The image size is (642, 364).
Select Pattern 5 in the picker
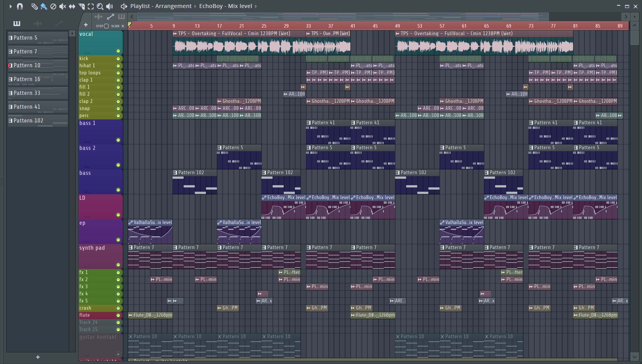[x=38, y=38]
